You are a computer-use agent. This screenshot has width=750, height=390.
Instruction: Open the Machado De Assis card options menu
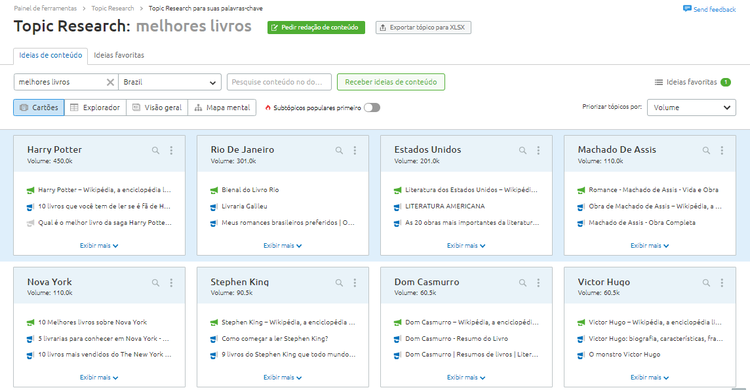coord(722,150)
